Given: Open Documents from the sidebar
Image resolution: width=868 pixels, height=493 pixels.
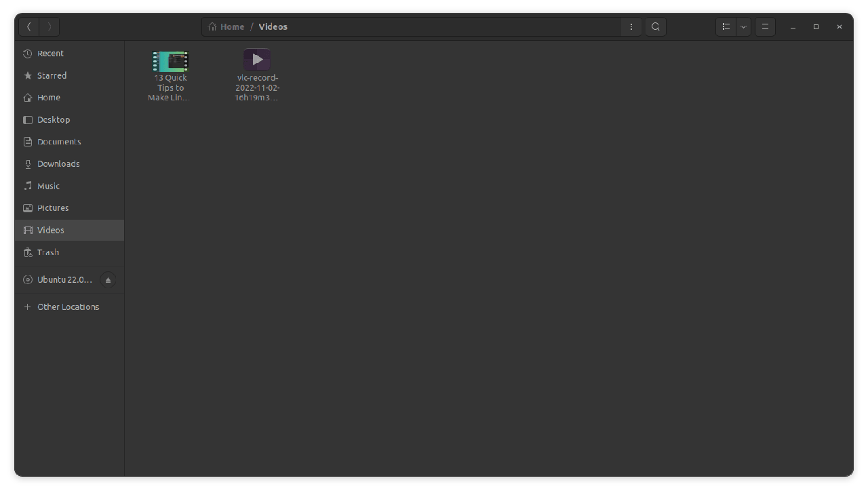Looking at the screenshot, I should pyautogui.click(x=58, y=142).
